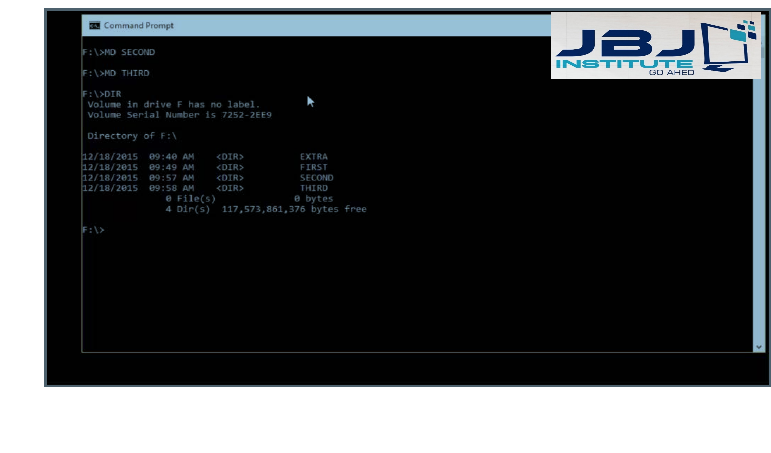Click the final 'F:\>' prompt
Viewport: 771px width, 453px height.
coord(93,230)
